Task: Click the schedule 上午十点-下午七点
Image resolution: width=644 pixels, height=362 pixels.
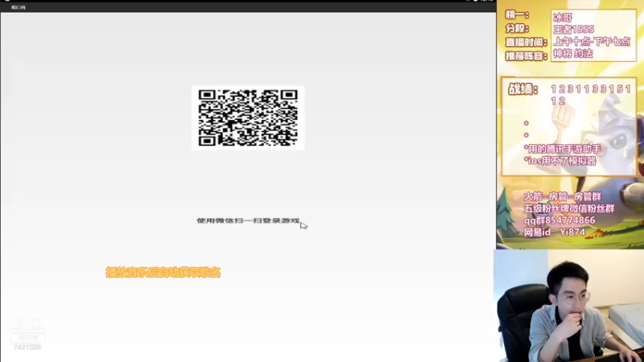Action: coord(592,42)
